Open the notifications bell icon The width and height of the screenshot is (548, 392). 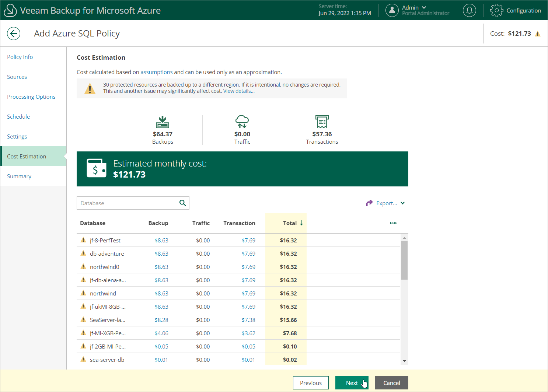pyautogui.click(x=469, y=10)
